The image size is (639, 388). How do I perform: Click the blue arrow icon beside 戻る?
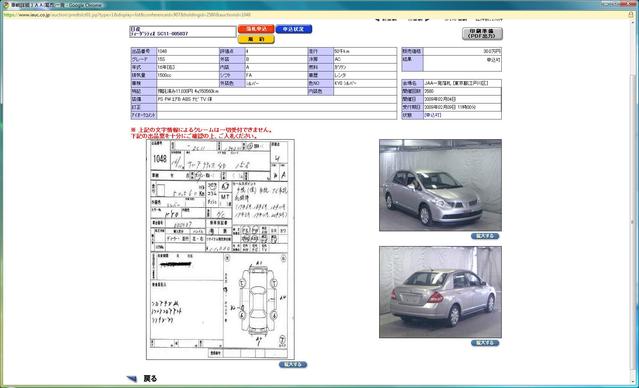132,379
